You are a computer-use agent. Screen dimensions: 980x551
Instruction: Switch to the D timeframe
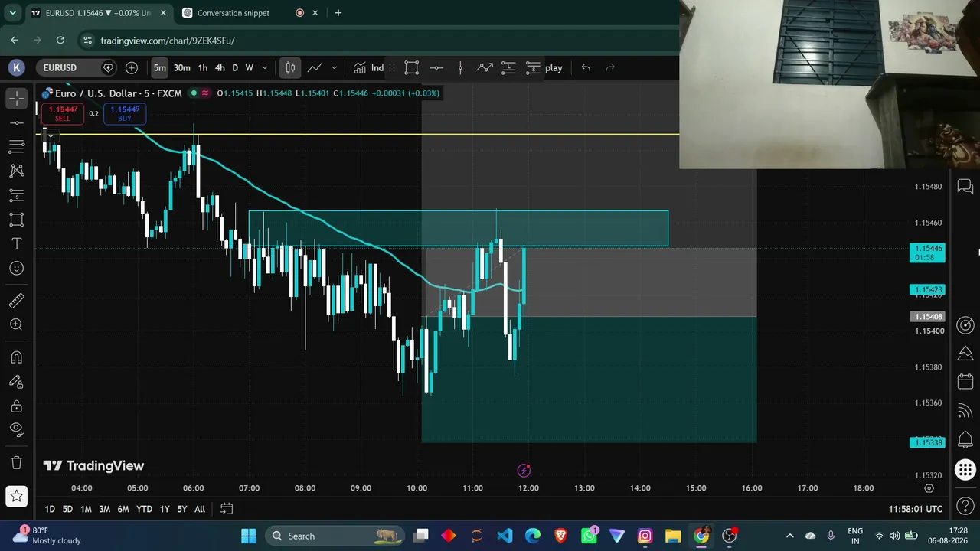[x=235, y=67]
